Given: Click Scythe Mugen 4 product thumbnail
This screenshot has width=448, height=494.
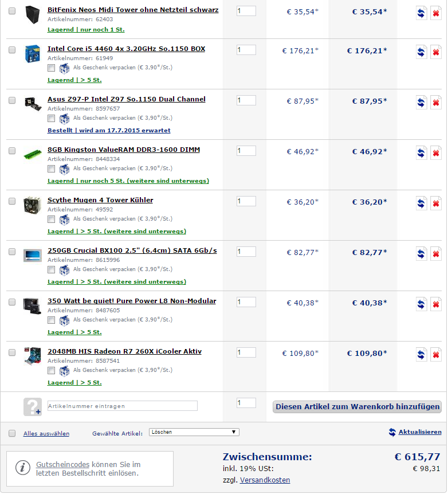Looking at the screenshot, I should click(x=33, y=205).
